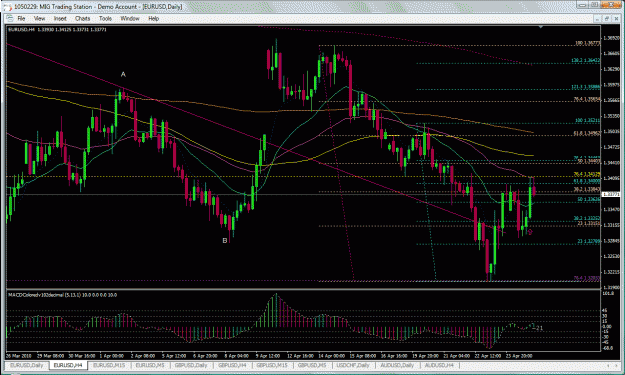
Task: Minimize the inner chart window
Action: [x=597, y=18]
